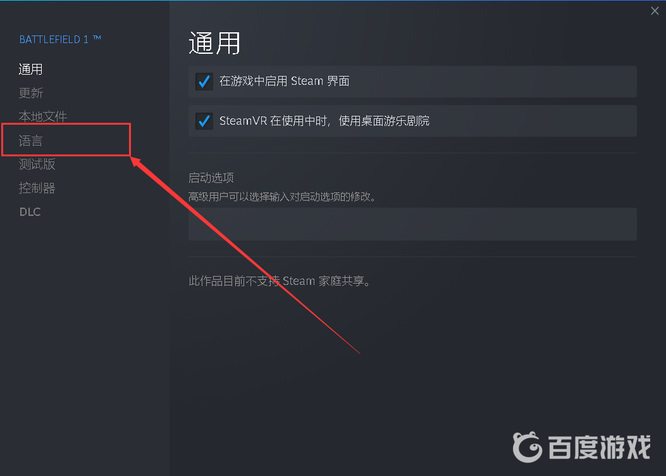Image resolution: width=666 pixels, height=476 pixels.
Task: Open the 测试版 section
Action: 37,164
